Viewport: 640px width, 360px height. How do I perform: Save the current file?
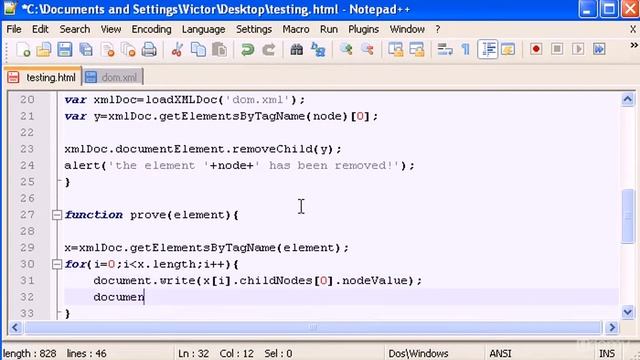point(64,50)
